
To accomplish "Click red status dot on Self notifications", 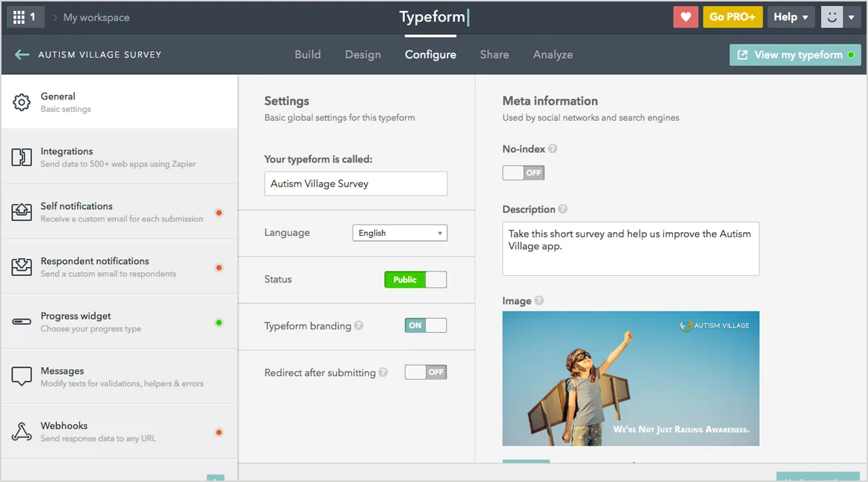I will [219, 213].
